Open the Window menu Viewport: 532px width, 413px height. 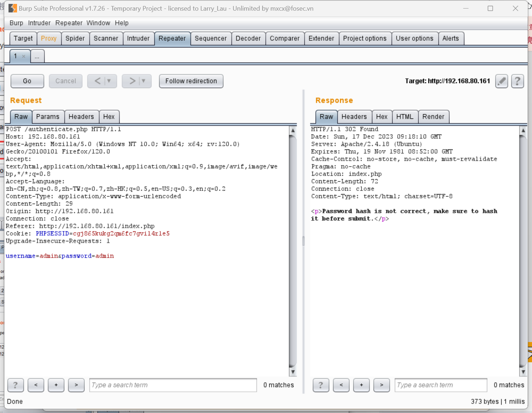point(98,23)
